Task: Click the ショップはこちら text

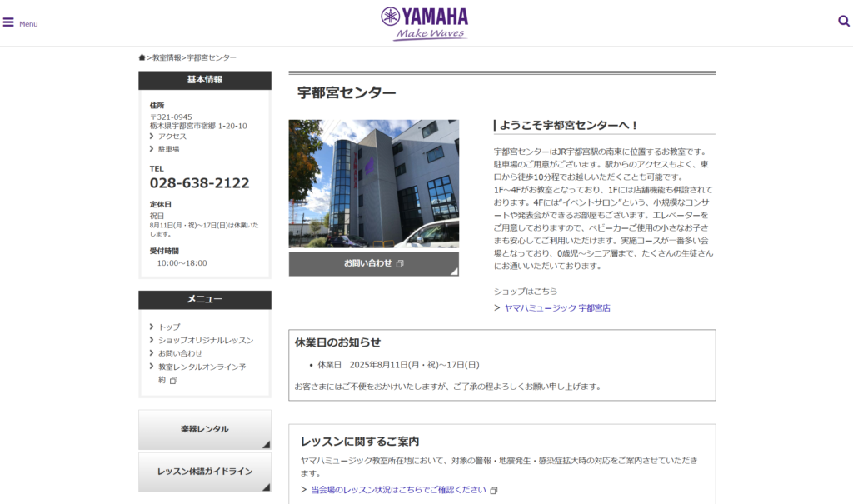Action: (526, 292)
